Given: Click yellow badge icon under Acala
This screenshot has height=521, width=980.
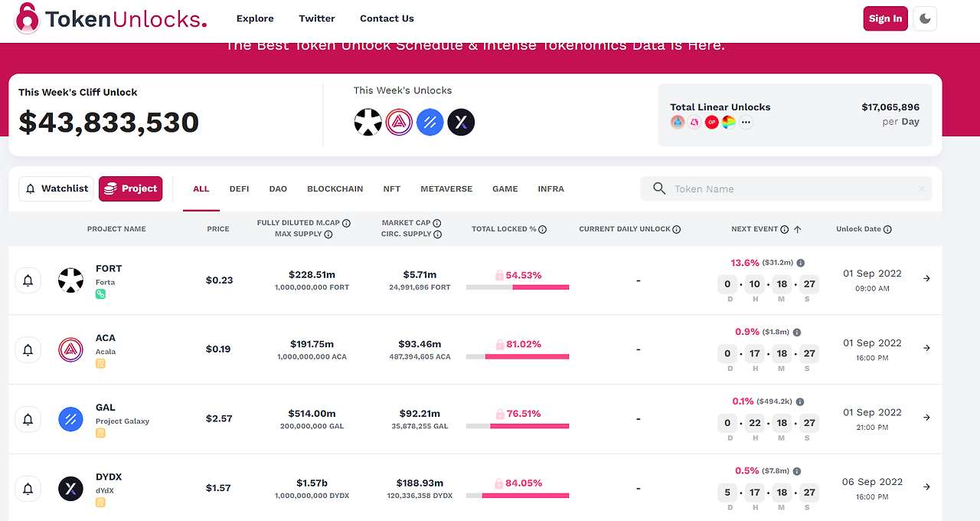Looking at the screenshot, I should 100,364.
